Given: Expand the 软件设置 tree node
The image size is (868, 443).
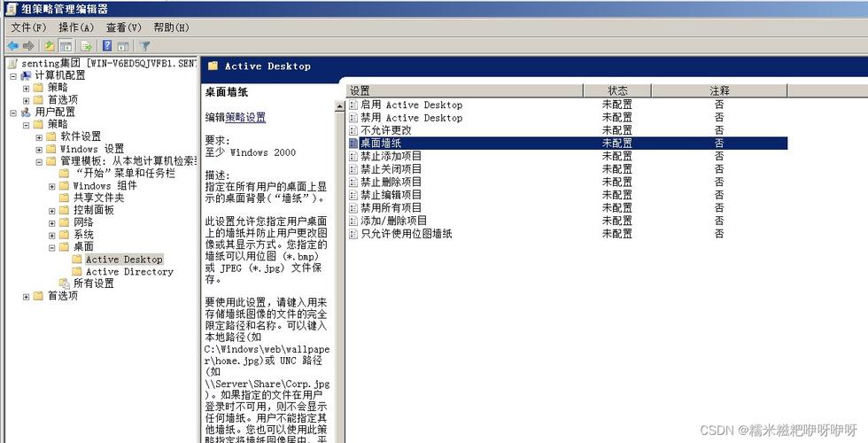Looking at the screenshot, I should tap(39, 136).
